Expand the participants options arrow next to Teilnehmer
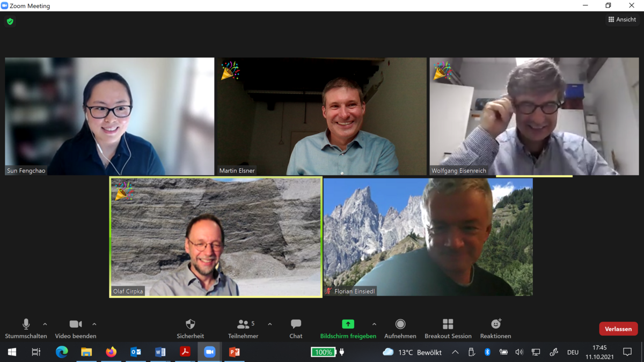The image size is (644, 362). pos(269,324)
